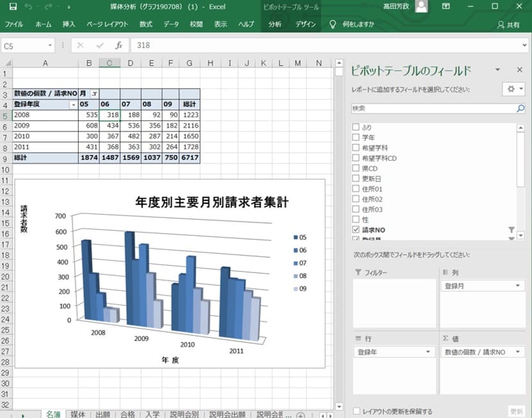The height and width of the screenshot is (418, 532).
Task: Click the filter funnel next to 請求NO
Action: point(511,230)
